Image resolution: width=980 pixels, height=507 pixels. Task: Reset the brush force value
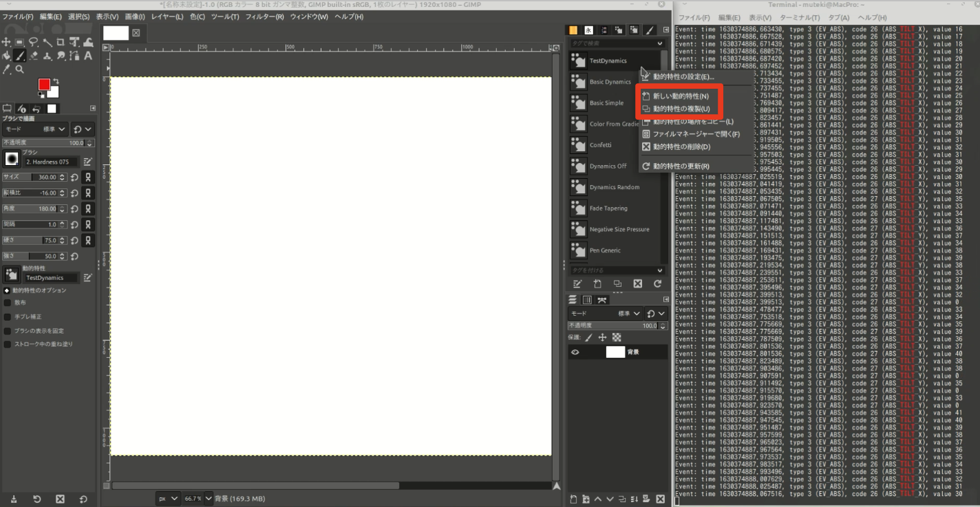[74, 256]
